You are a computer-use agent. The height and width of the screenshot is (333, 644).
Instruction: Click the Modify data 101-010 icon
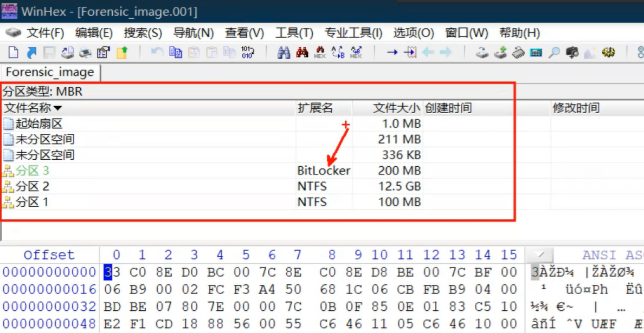248,53
